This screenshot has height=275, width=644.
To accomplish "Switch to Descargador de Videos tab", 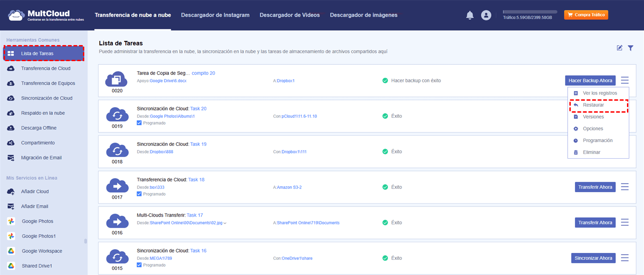I will [290, 15].
